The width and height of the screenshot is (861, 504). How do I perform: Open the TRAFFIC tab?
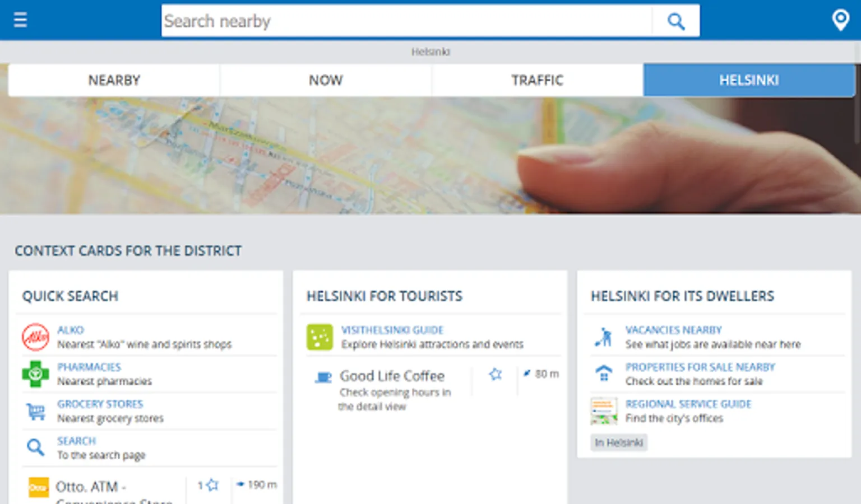[537, 80]
